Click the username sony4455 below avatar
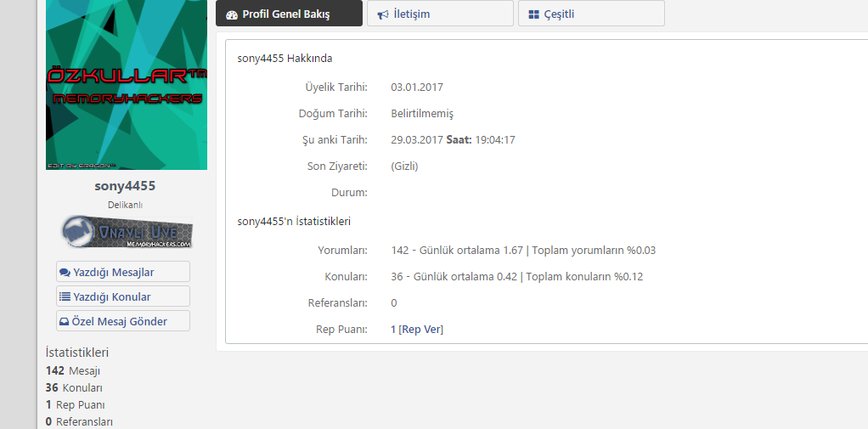The height and width of the screenshot is (429, 868). (x=125, y=186)
